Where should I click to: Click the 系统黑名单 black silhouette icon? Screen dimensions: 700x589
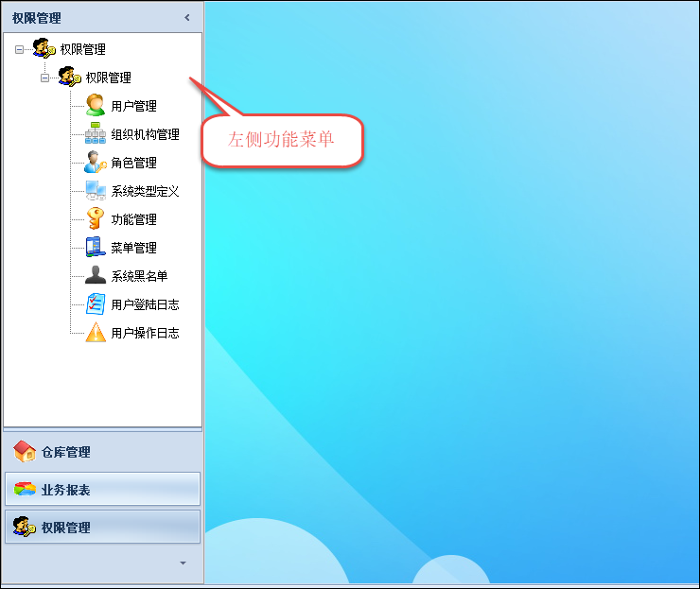[96, 275]
